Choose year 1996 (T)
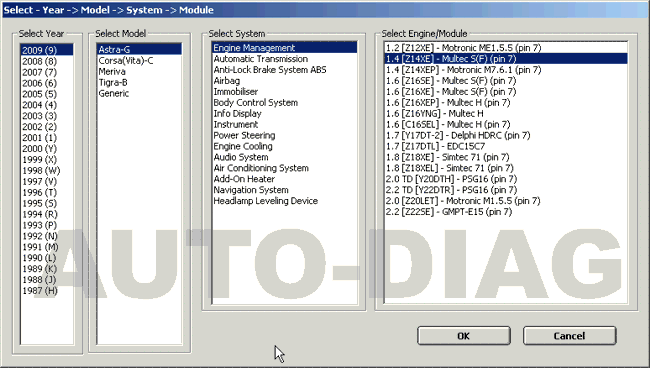 (47, 192)
